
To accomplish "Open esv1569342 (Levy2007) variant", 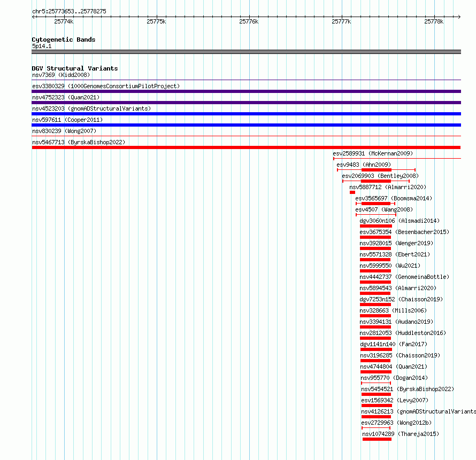I will (395, 400).
